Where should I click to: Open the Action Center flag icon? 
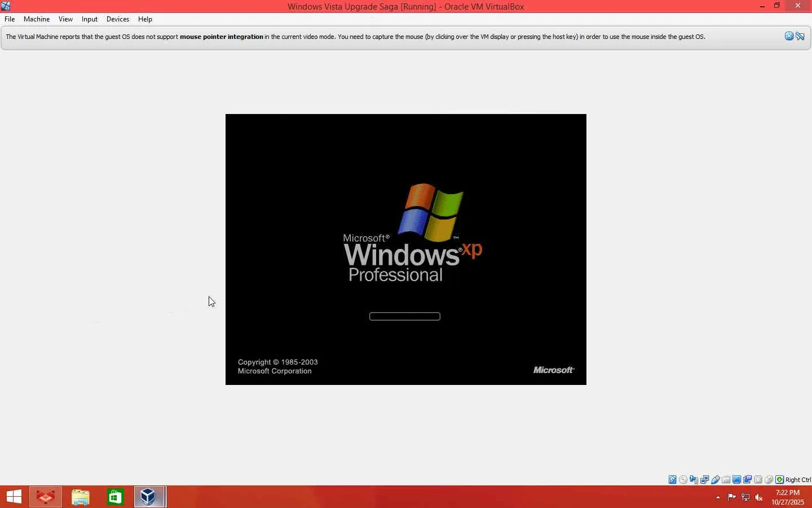pyautogui.click(x=731, y=497)
